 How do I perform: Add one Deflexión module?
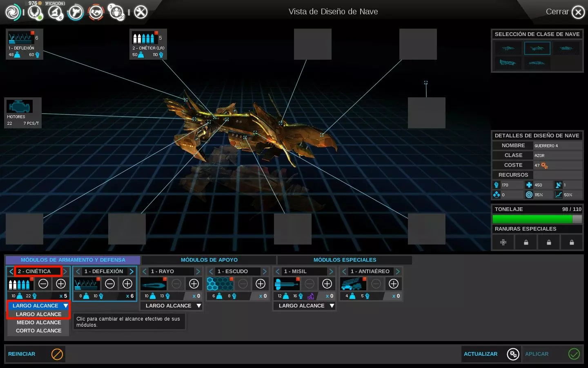point(127,284)
